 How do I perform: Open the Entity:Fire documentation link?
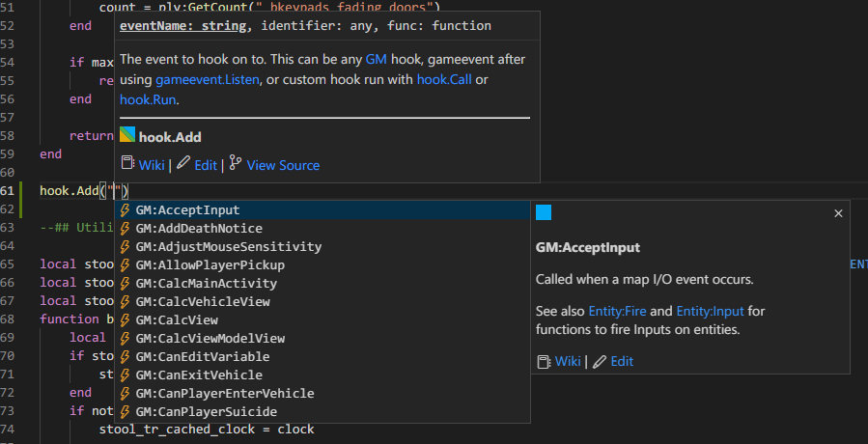click(616, 311)
